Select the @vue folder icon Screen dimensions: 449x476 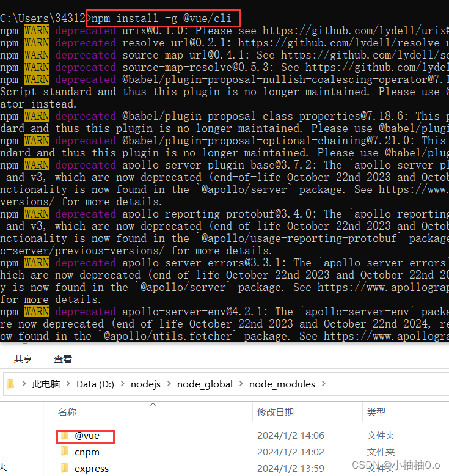coord(65,436)
